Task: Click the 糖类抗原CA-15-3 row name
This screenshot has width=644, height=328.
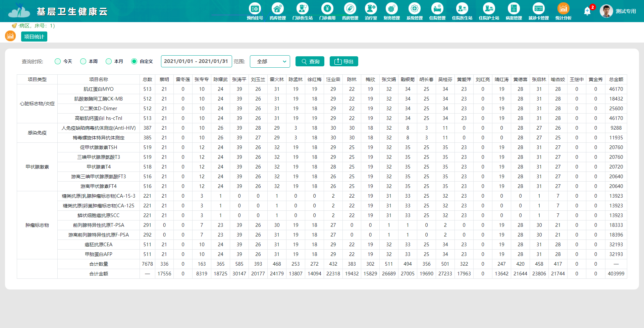Action: [x=99, y=196]
